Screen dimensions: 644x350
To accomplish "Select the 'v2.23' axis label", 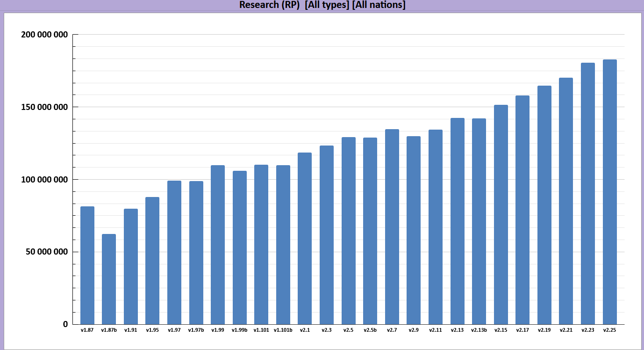I will pyautogui.click(x=588, y=330).
